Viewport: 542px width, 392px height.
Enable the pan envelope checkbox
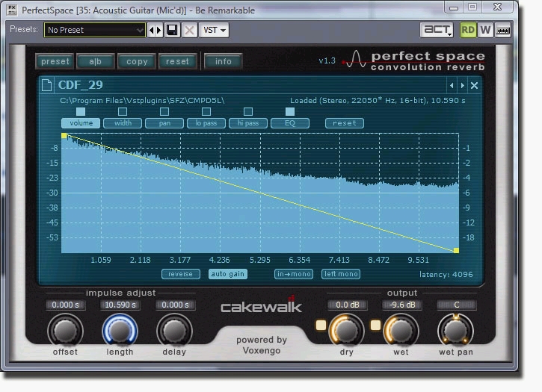[164, 111]
